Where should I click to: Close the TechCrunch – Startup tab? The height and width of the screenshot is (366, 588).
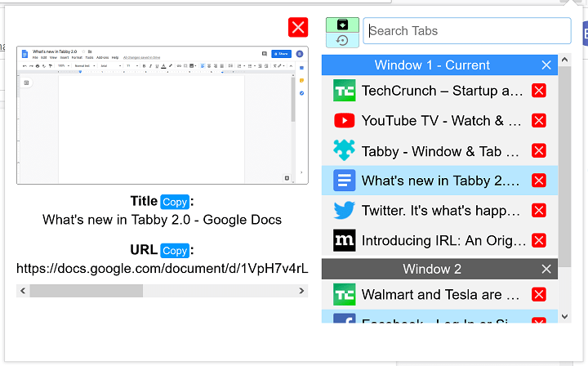539,91
